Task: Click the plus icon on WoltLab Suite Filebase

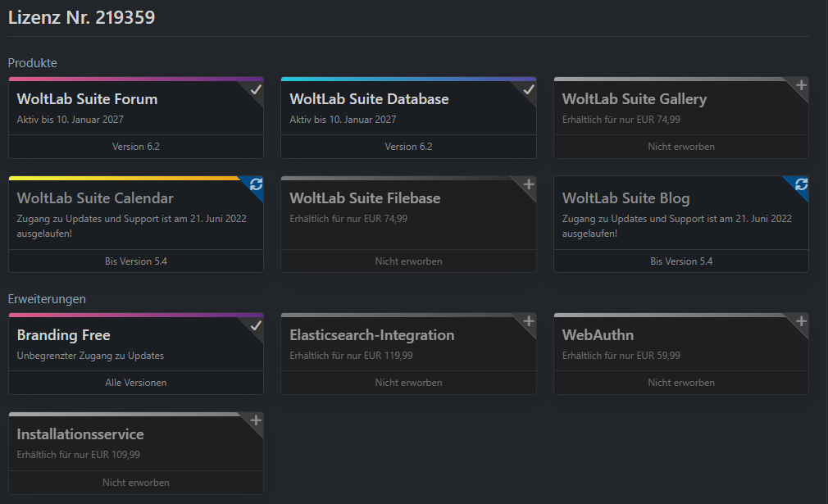Action: (529, 184)
